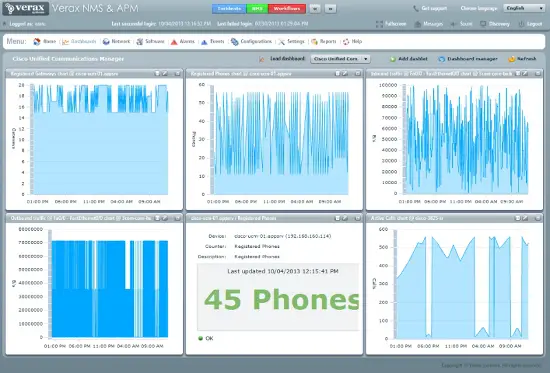Click the Network globe icon

click(x=106, y=42)
